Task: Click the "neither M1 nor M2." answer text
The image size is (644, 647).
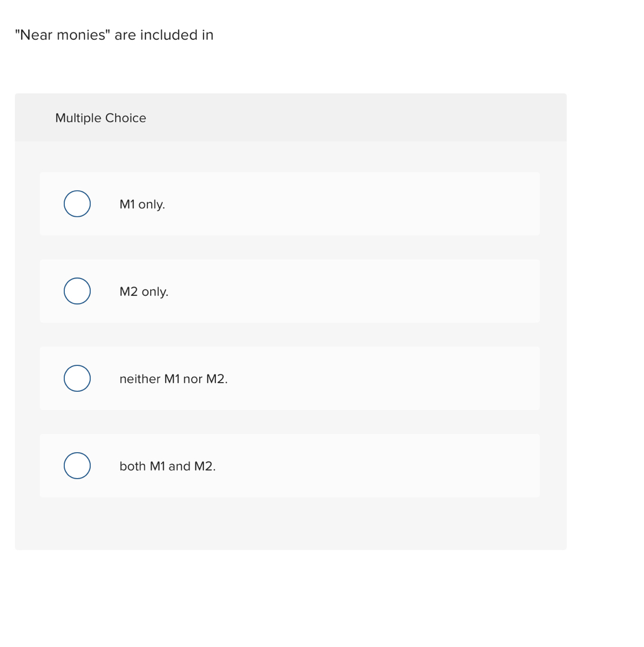Action: click(173, 379)
